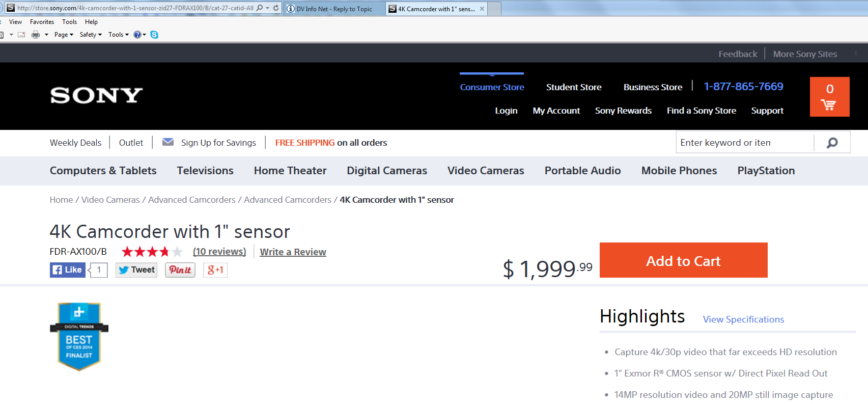Open More Sony Sites
Viewport: 868px width, 404px height.
(805, 54)
